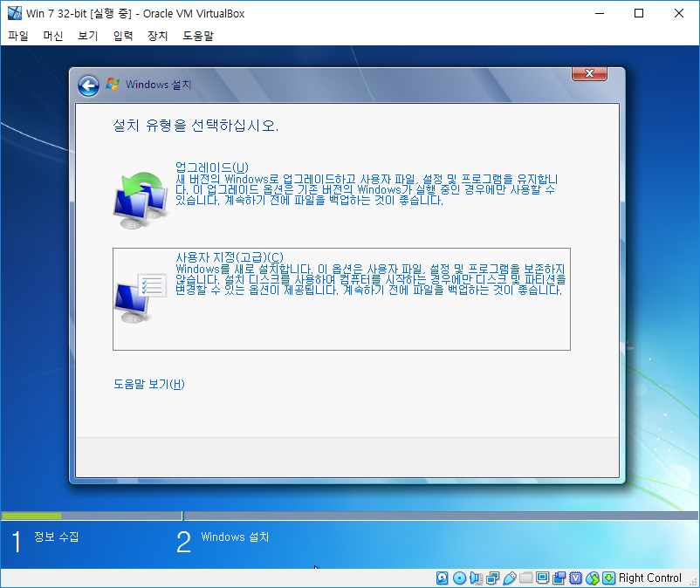Screen dimensions: 700x588
Task: Open the 도움말 보기(H) link
Action: [149, 384]
